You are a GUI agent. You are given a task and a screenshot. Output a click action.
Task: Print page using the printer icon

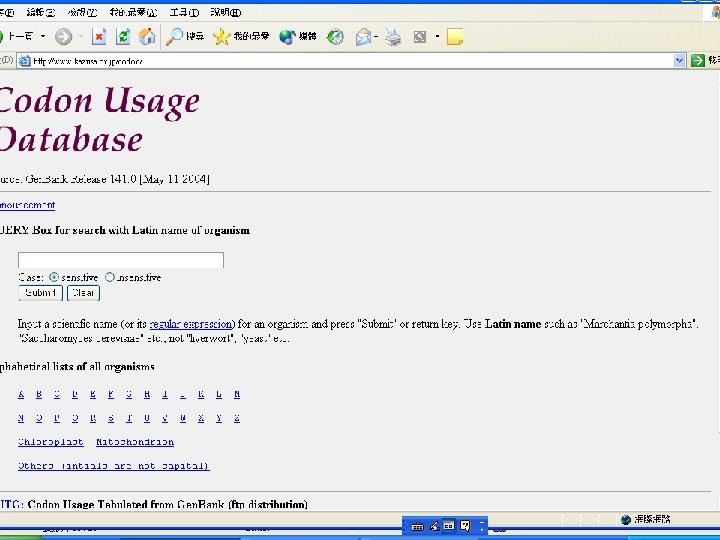point(393,36)
